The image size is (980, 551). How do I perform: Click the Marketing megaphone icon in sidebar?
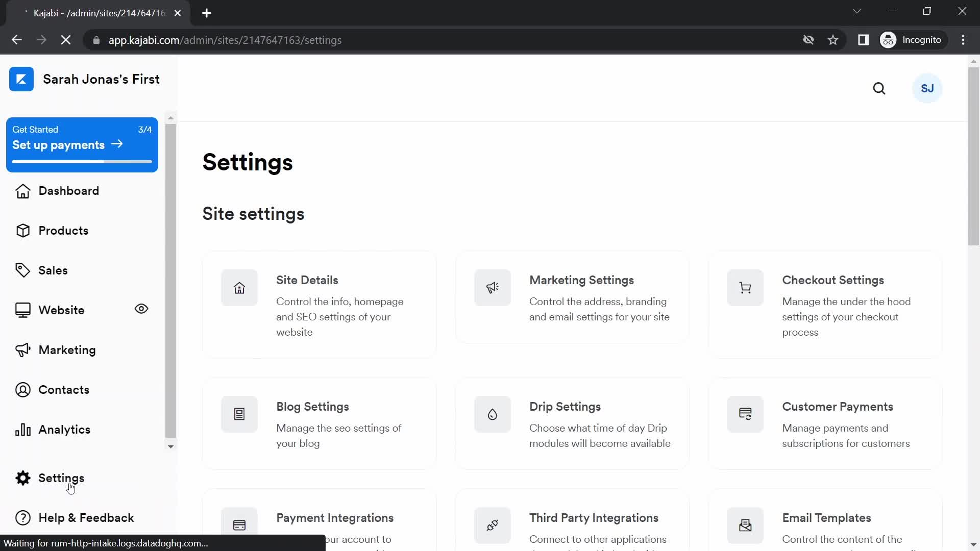(x=22, y=350)
